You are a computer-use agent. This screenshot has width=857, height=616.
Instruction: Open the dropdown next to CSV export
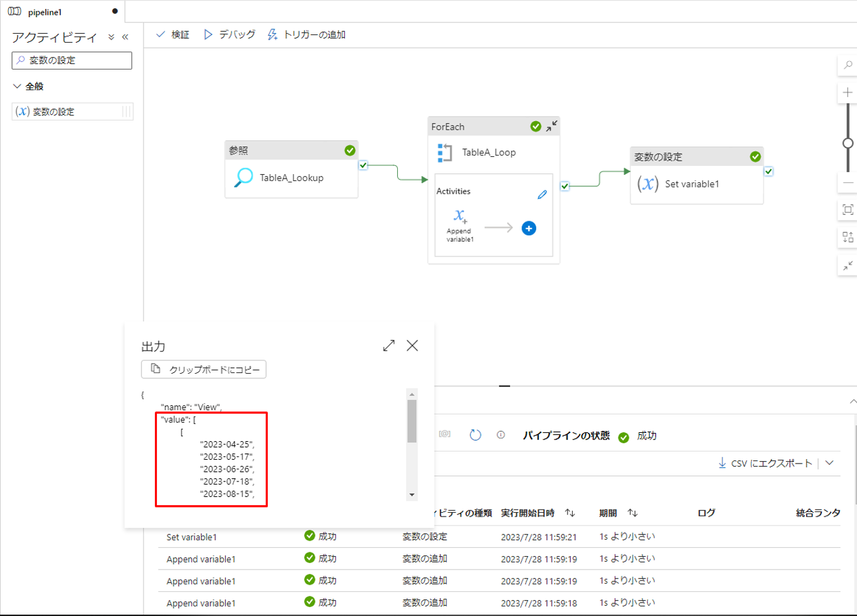[x=830, y=463]
